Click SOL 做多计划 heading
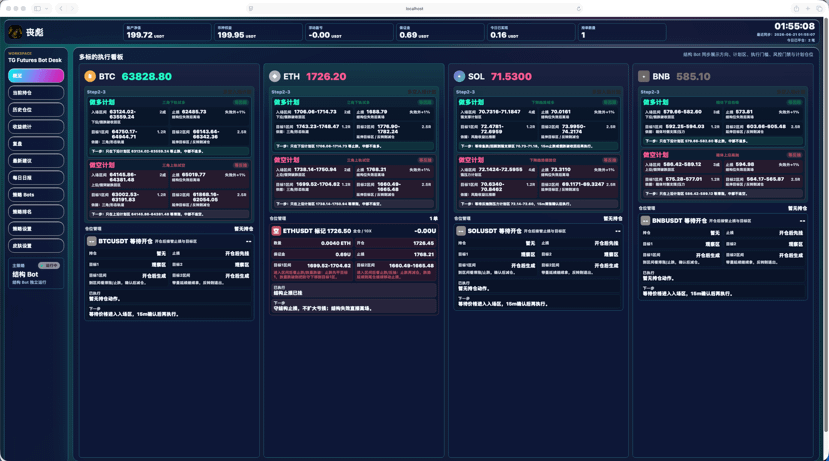 pyautogui.click(x=471, y=102)
